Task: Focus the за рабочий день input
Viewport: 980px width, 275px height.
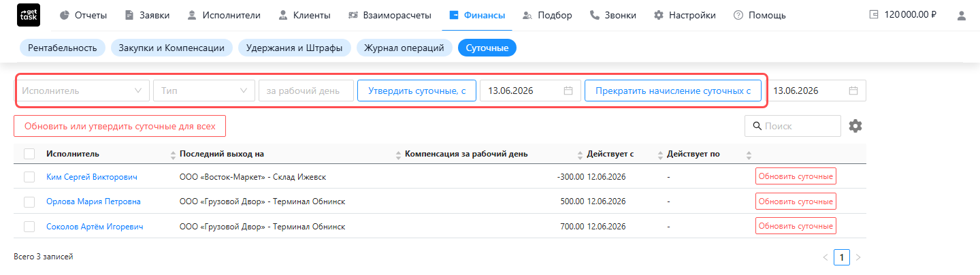Action: (306, 91)
